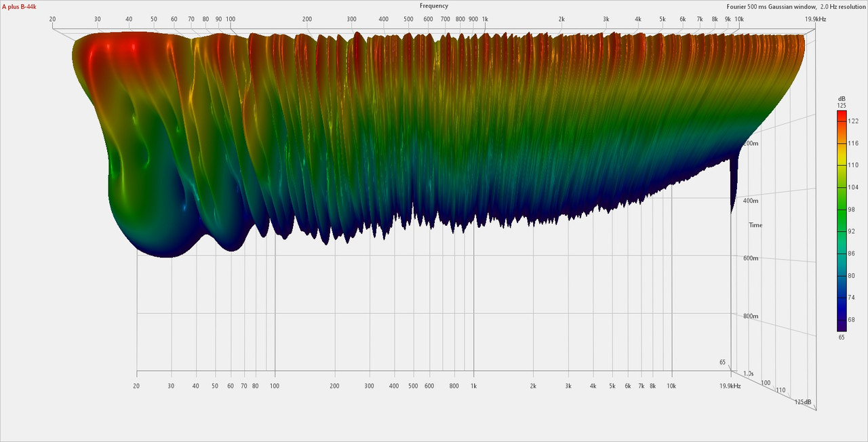Click the '900' tick on the frequency axis
The height and width of the screenshot is (442, 868).
473,19
